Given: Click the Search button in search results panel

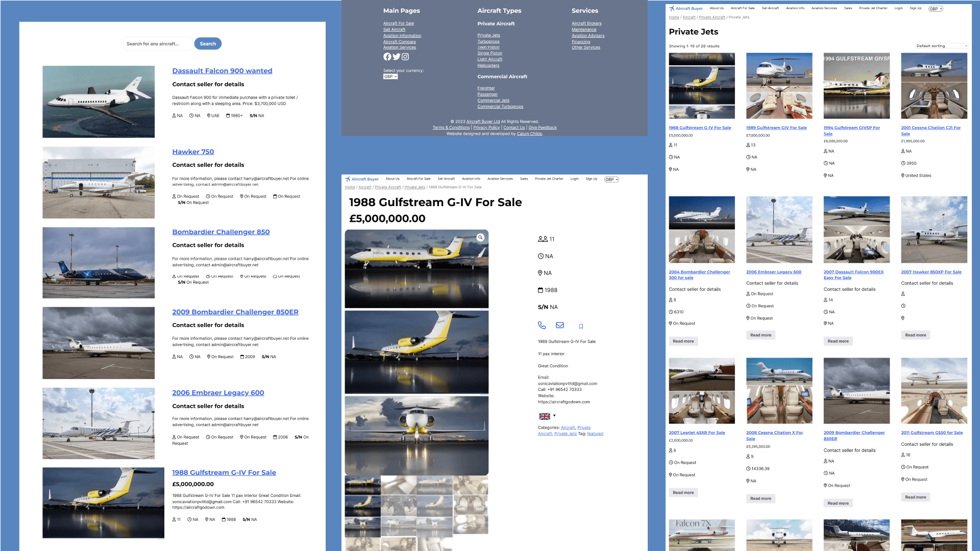Looking at the screenshot, I should tap(208, 44).
